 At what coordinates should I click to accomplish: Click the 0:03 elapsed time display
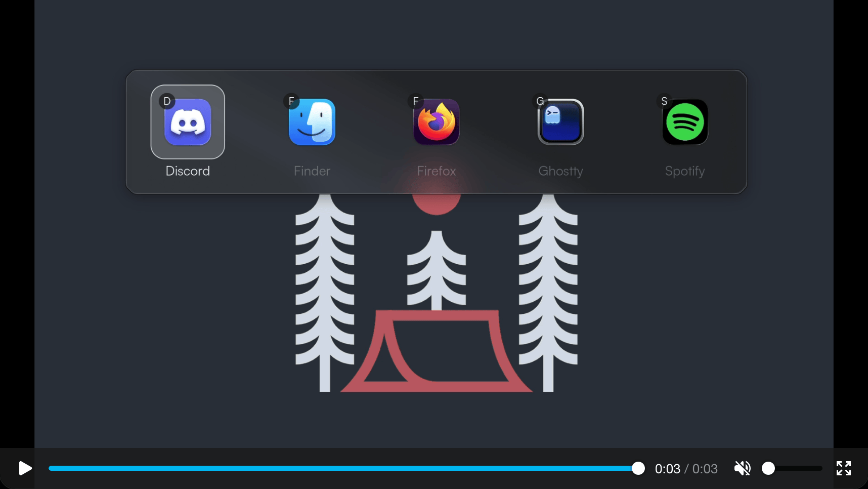(x=667, y=469)
